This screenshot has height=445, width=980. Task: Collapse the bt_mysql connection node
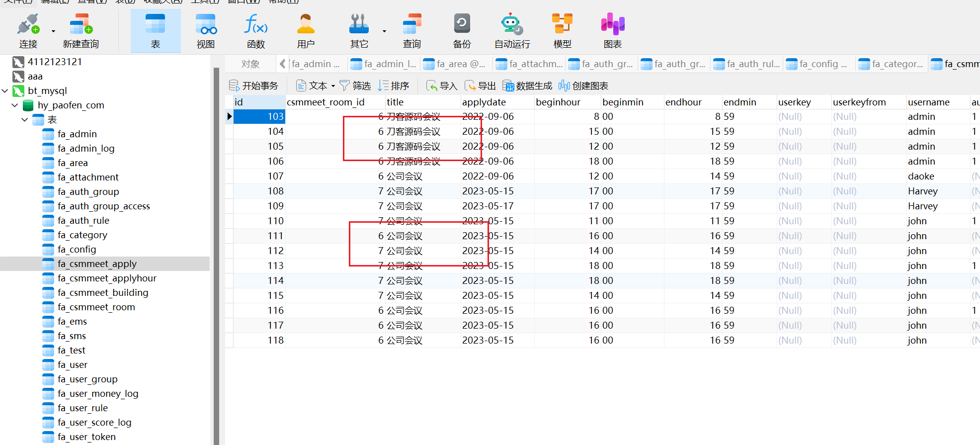click(5, 91)
